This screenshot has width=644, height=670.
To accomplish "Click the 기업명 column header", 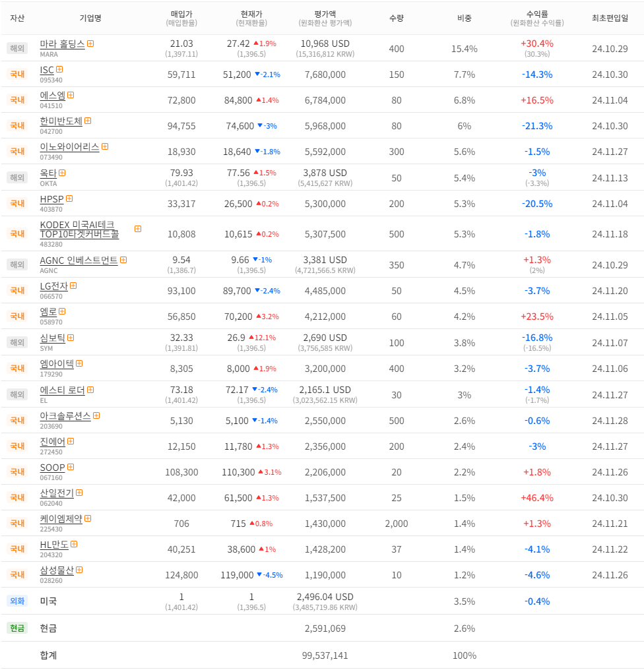I will point(90,18).
